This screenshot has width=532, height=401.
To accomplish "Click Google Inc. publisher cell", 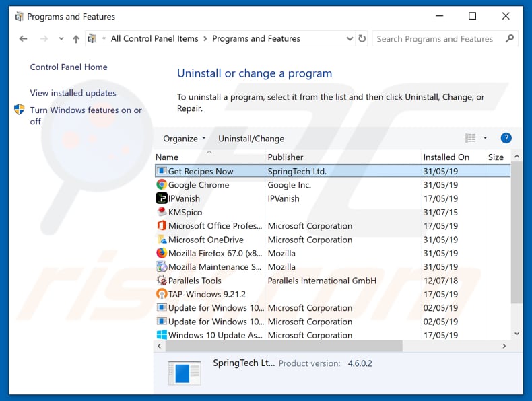I will point(289,185).
